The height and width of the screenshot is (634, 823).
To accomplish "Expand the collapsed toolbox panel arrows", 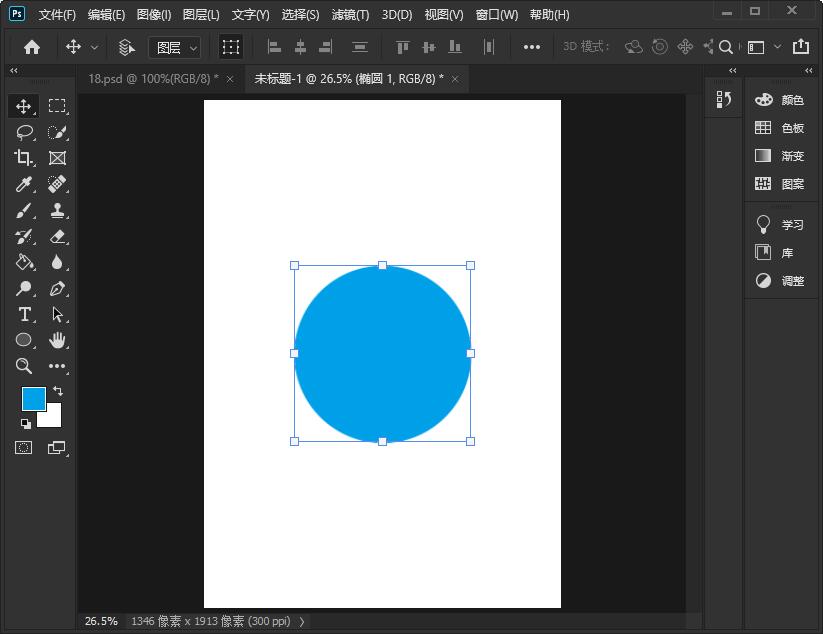I will click(x=13, y=71).
